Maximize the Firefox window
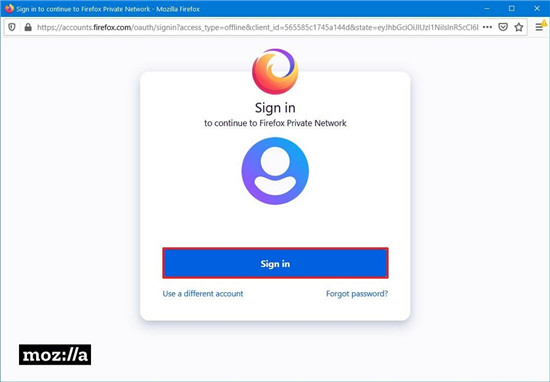The height and width of the screenshot is (382, 550). [512, 8]
